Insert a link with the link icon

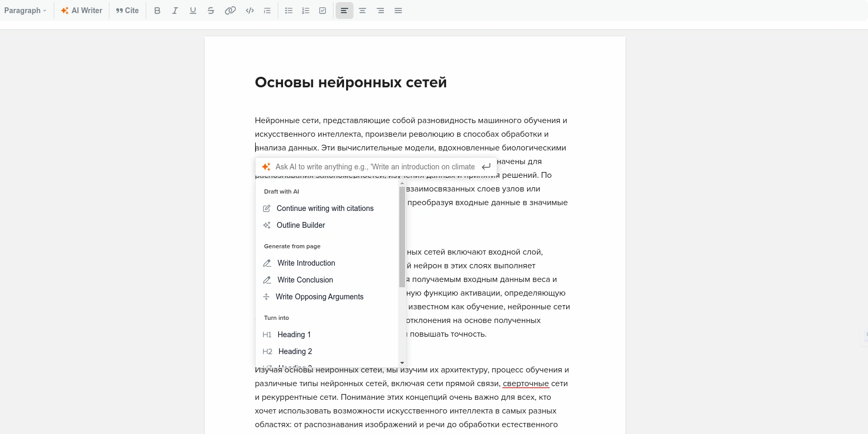pos(230,11)
